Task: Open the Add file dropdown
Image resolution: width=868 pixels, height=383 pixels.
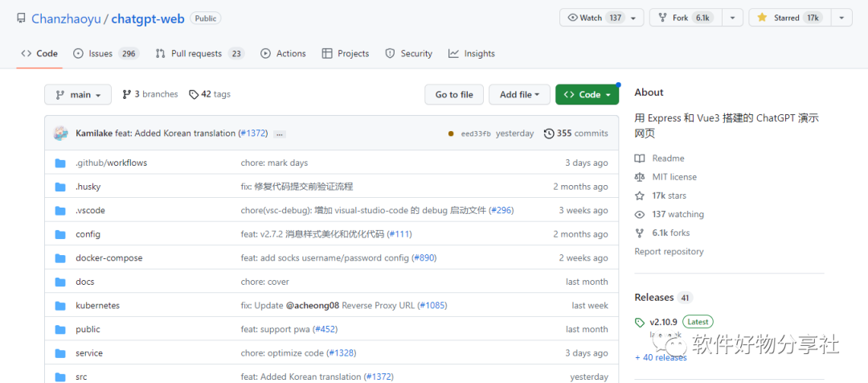Action: (x=519, y=95)
